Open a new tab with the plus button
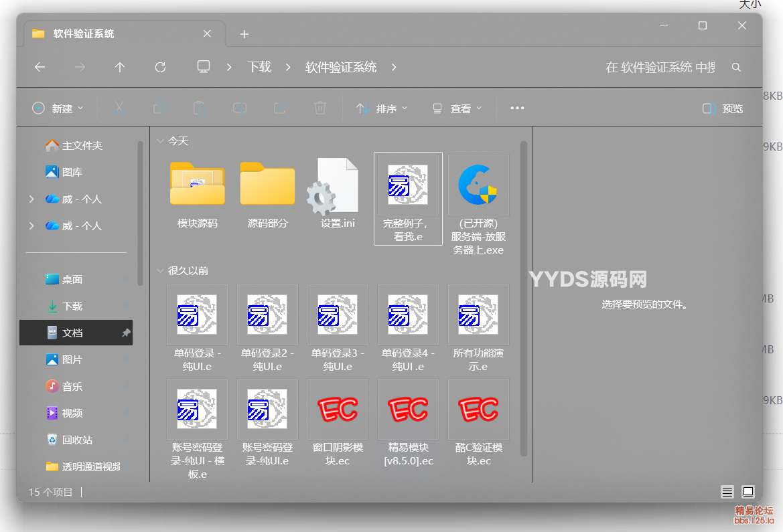The height and width of the screenshot is (532, 783). coord(244,33)
